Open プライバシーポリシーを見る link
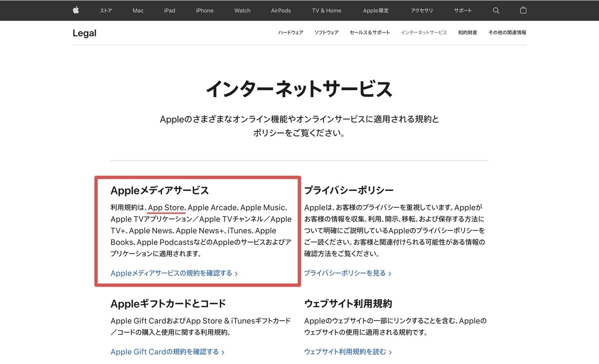The height and width of the screenshot is (364, 599). (348, 273)
